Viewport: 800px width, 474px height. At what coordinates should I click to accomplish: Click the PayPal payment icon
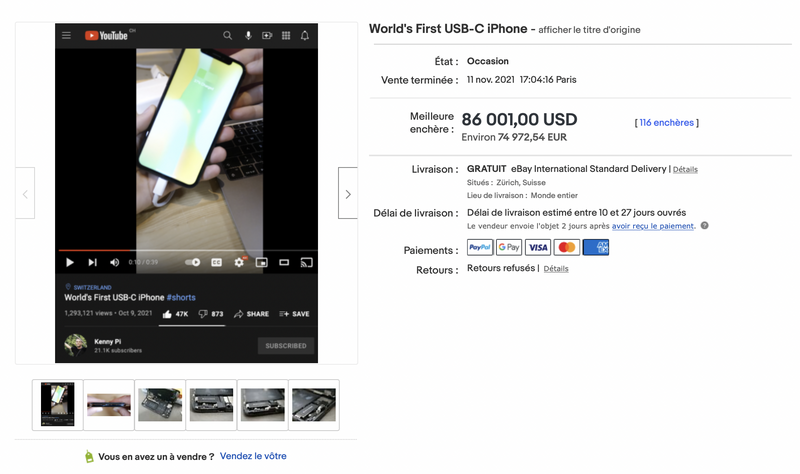tap(480, 247)
